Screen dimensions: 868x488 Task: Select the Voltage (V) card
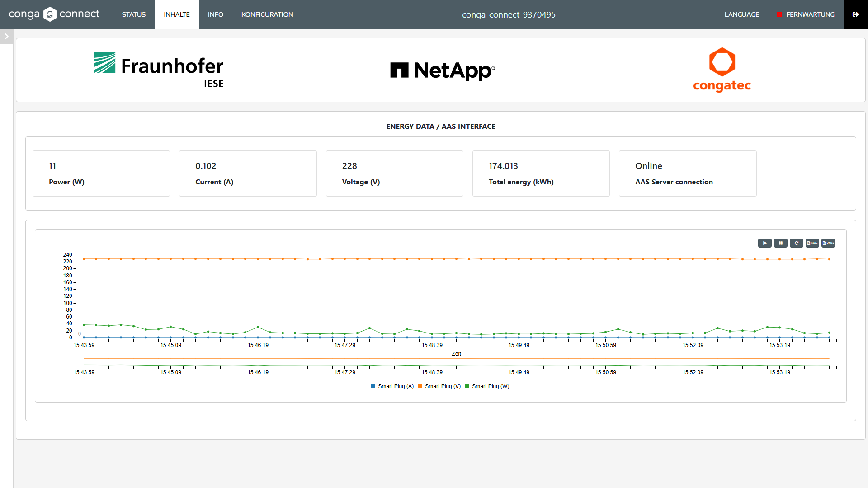point(394,174)
